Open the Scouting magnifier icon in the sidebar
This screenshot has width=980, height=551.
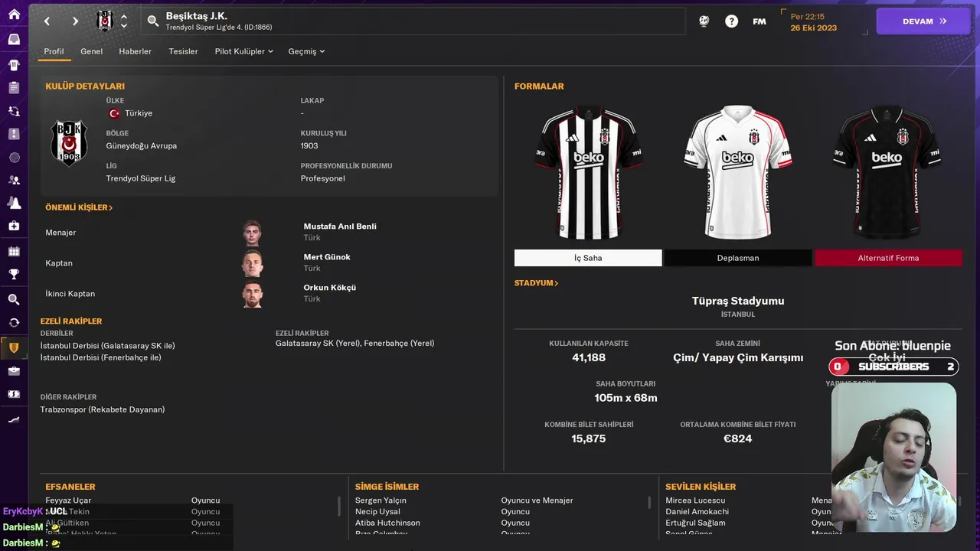click(x=14, y=299)
